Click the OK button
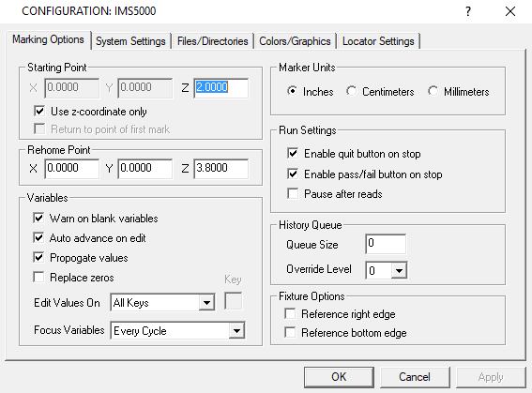532x393 pixels. 339,377
